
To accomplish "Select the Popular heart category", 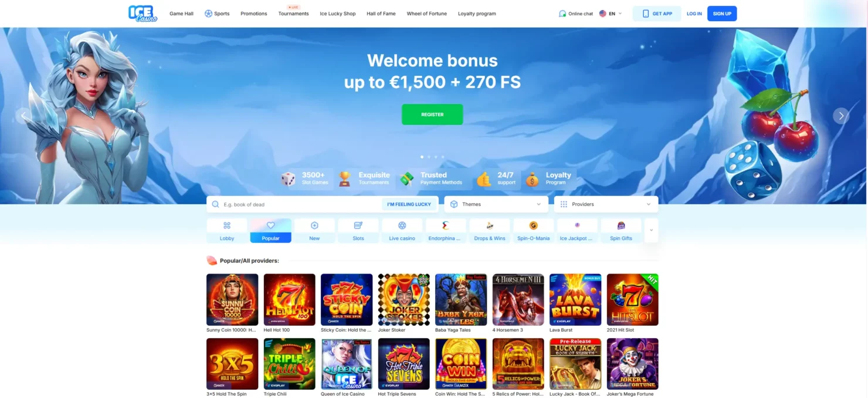I will (270, 231).
